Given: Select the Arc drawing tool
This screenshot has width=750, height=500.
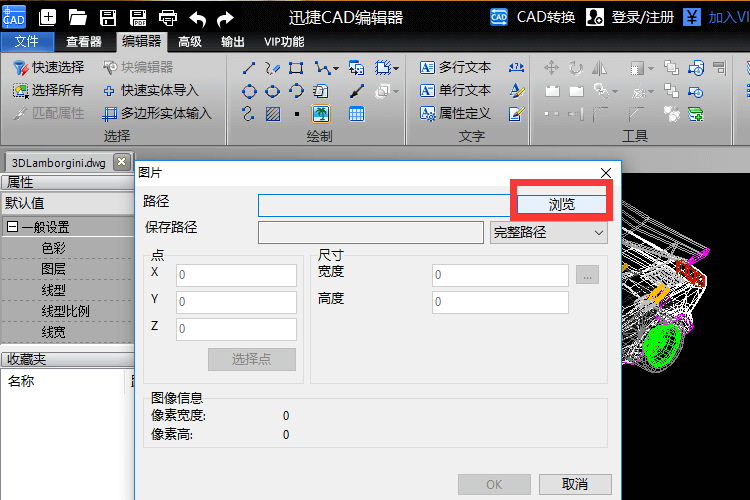Looking at the screenshot, I should tap(296, 91).
